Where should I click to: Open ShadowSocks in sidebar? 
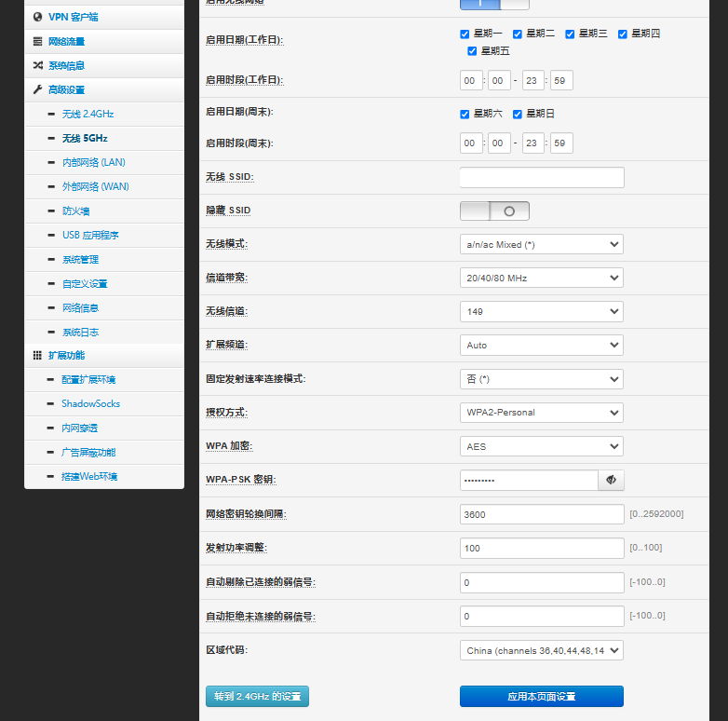click(x=90, y=404)
